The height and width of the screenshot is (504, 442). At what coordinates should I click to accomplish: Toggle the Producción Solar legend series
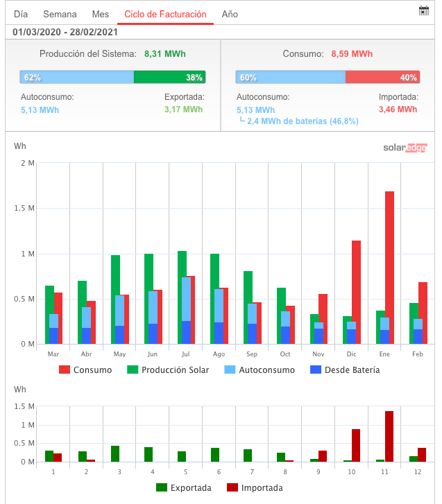point(168,370)
